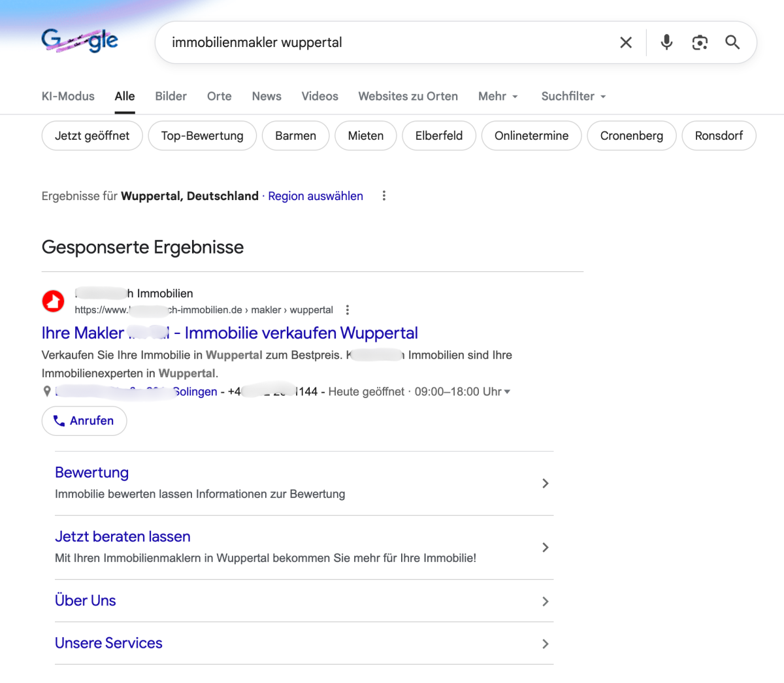784x683 pixels.
Task: Clear the search query with X
Action: [x=626, y=42]
